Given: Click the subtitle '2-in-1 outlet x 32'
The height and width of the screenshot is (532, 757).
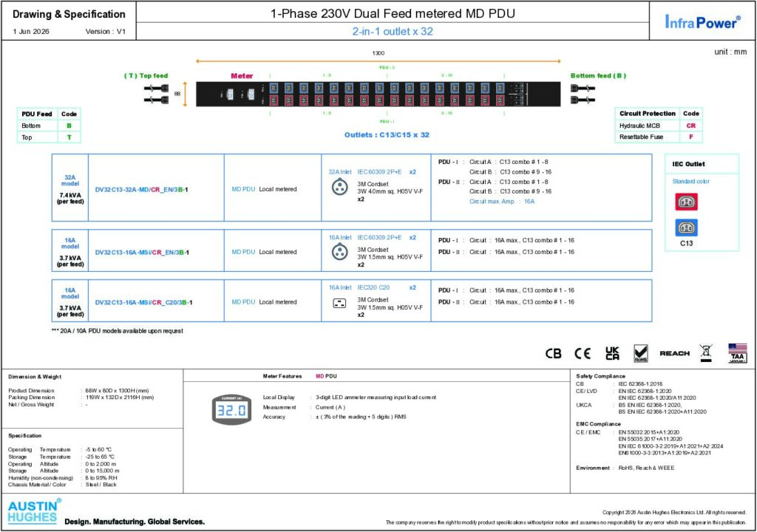Looking at the screenshot, I should [393, 31].
